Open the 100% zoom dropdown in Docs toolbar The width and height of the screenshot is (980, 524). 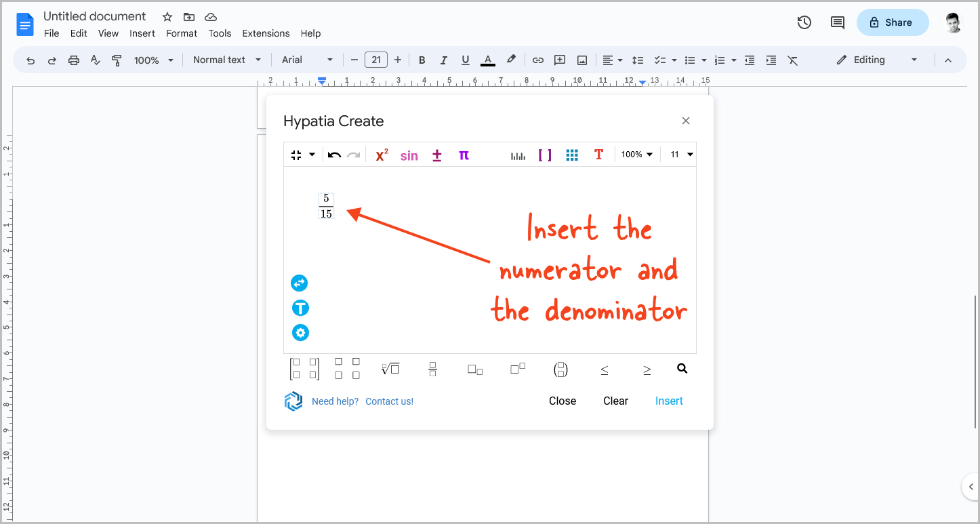pyautogui.click(x=154, y=60)
